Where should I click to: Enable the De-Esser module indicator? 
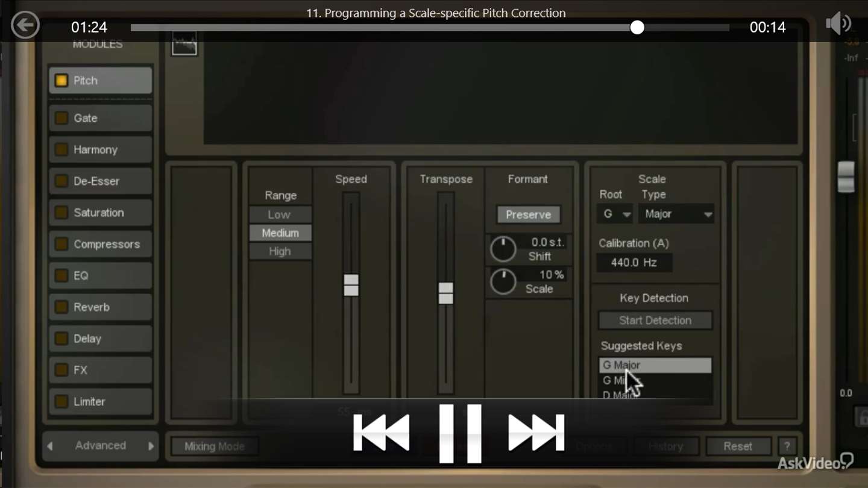point(61,181)
